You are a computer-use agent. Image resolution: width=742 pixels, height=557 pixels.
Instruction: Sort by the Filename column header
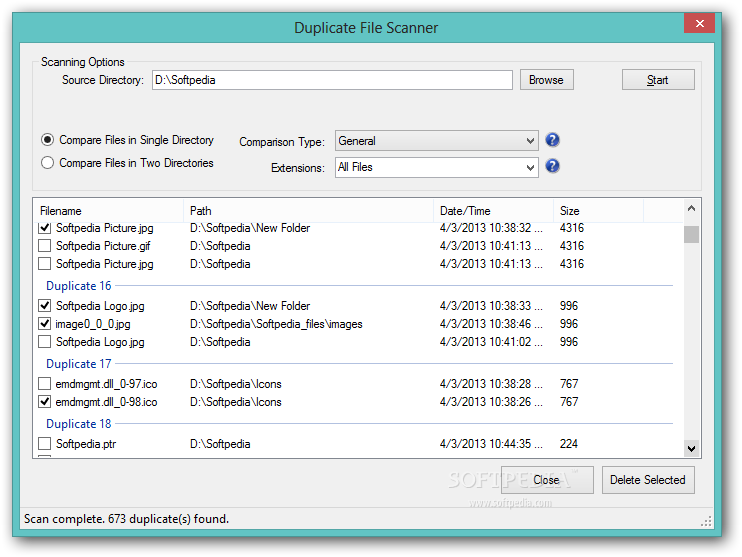108,211
